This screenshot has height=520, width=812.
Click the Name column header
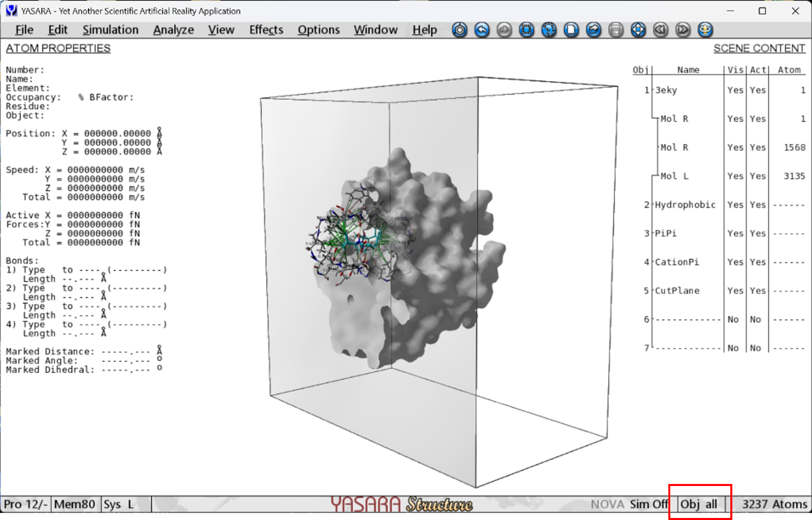[688, 70]
